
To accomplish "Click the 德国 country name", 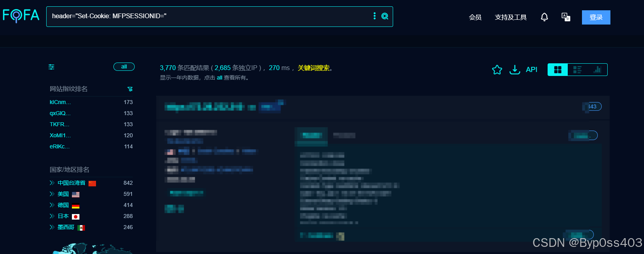I will tap(63, 205).
